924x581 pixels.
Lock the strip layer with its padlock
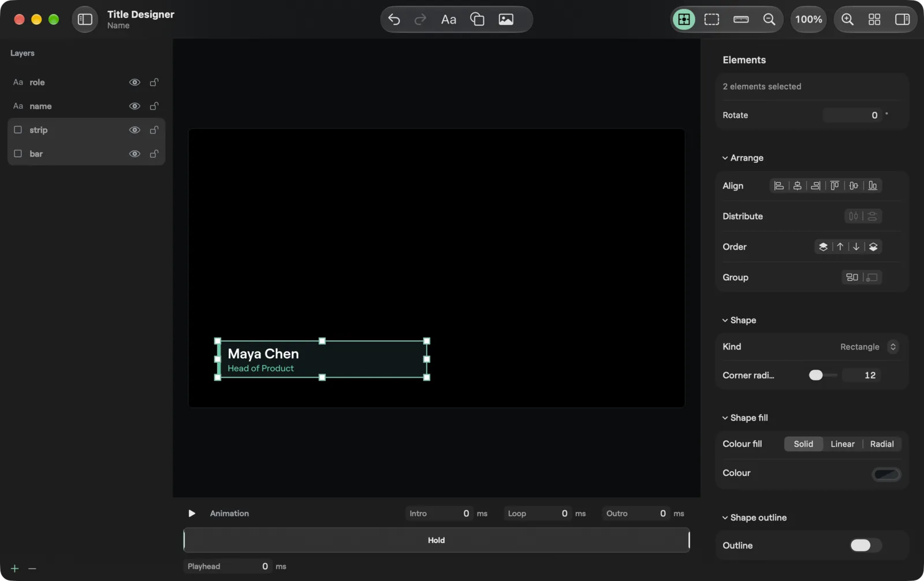154,130
